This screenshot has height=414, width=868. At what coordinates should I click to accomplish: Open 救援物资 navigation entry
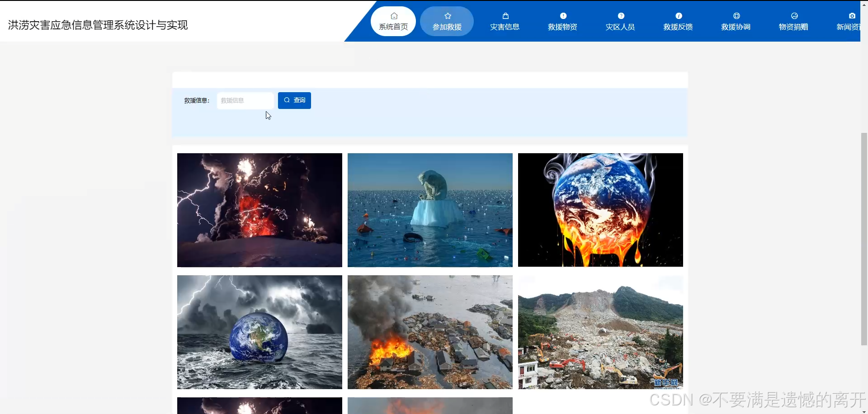[x=562, y=21]
